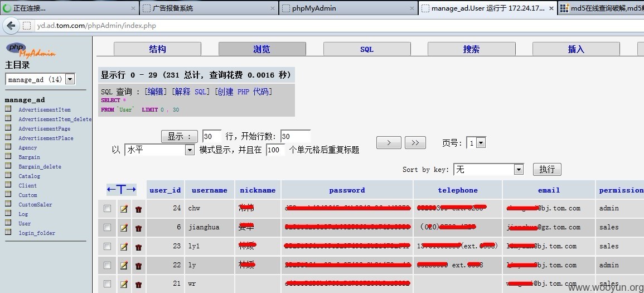This screenshot has width=644, height=293.
Task: Click the 解释 SQL link
Action: [x=191, y=92]
